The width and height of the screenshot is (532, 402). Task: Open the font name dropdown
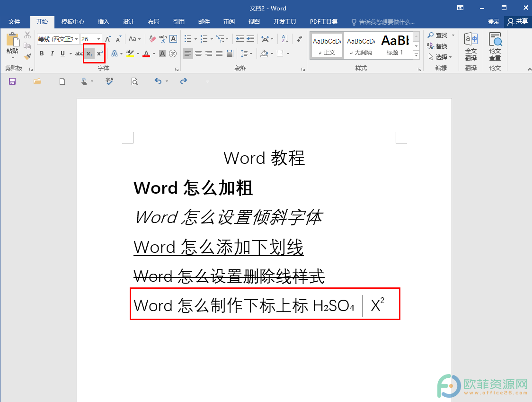(77, 39)
